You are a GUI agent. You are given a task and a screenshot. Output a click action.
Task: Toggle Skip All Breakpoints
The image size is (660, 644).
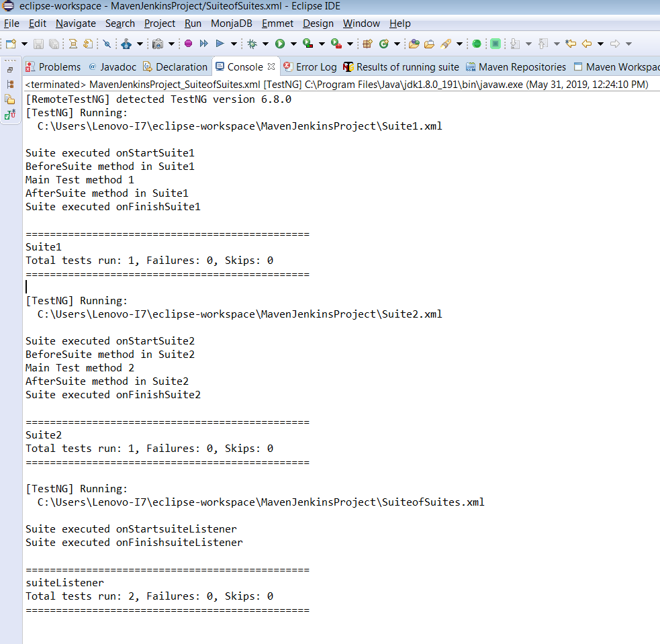(105, 43)
